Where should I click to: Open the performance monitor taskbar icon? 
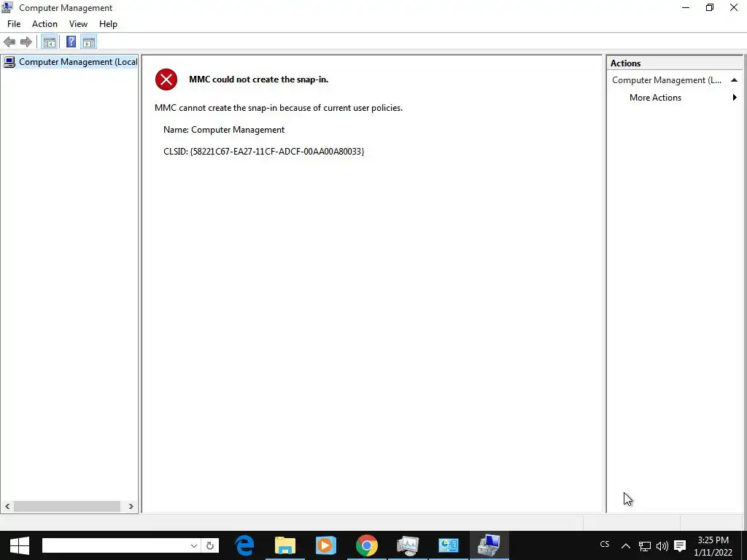coord(407,545)
